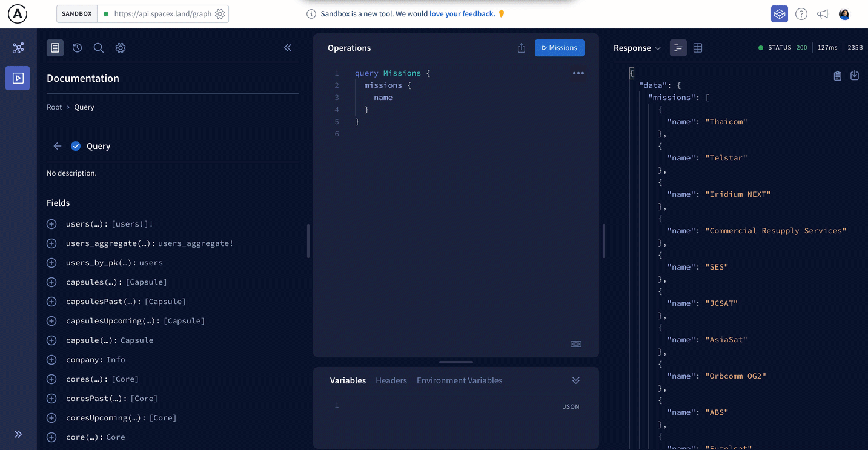Add the company field
868x450 pixels.
click(x=51, y=360)
